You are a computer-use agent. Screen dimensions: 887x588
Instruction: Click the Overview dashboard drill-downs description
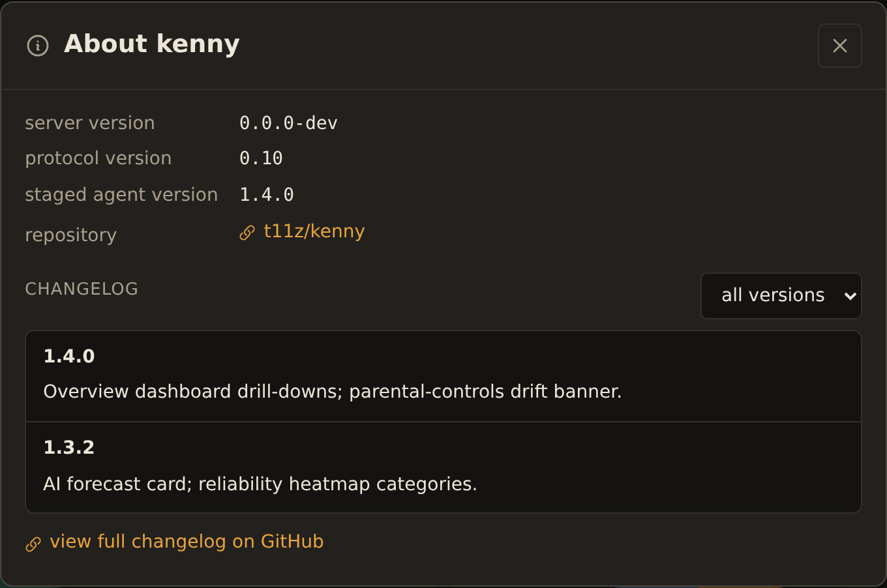coord(333,391)
